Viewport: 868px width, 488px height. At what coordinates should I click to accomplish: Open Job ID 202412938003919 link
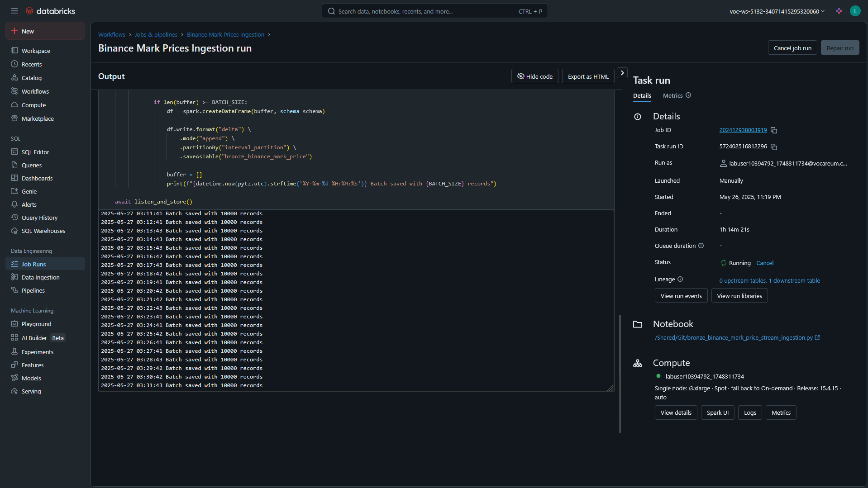tap(743, 130)
